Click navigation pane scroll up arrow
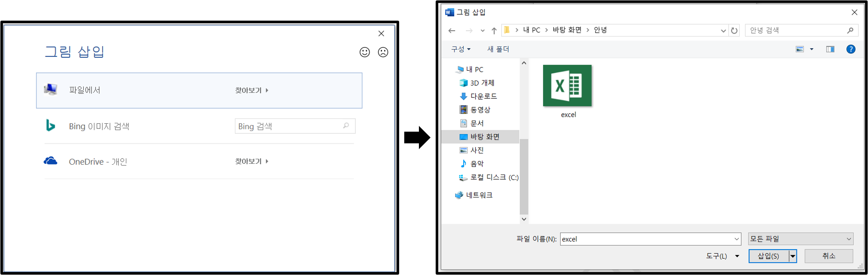Viewport: 868px width, 275px height. pyautogui.click(x=524, y=63)
